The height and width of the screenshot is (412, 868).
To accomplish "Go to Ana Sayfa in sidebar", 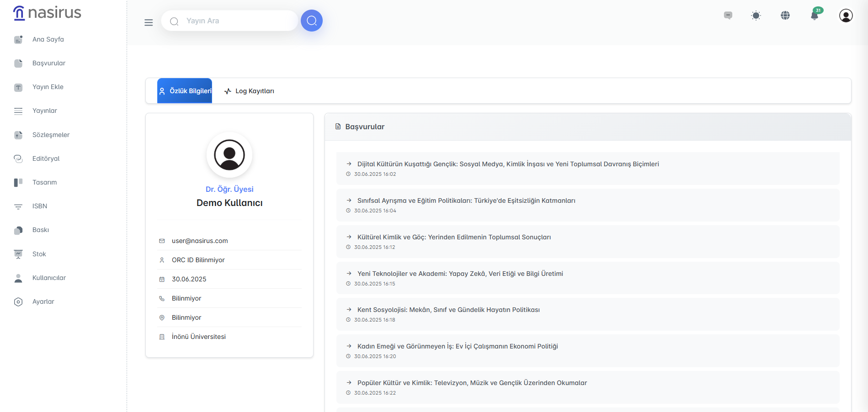I will pos(48,39).
